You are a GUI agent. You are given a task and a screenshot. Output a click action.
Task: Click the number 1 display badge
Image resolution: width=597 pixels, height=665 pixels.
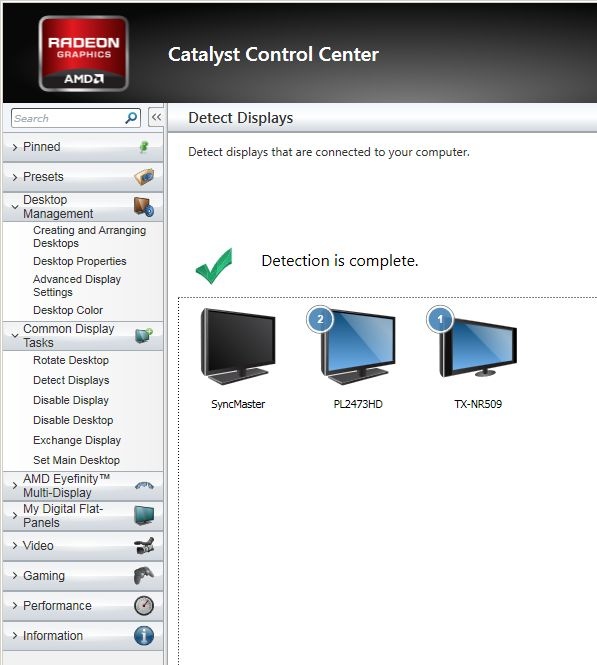440,319
